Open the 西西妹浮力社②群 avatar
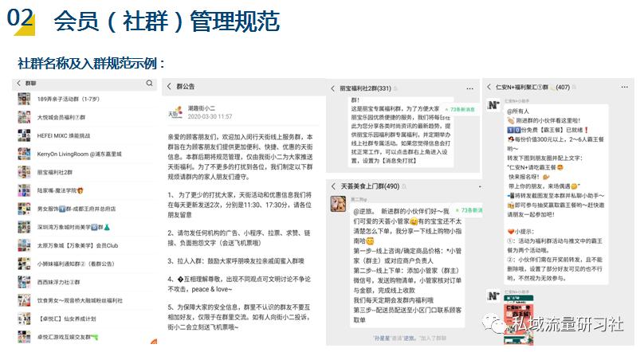This screenshot has height=352, width=644. 24,282
